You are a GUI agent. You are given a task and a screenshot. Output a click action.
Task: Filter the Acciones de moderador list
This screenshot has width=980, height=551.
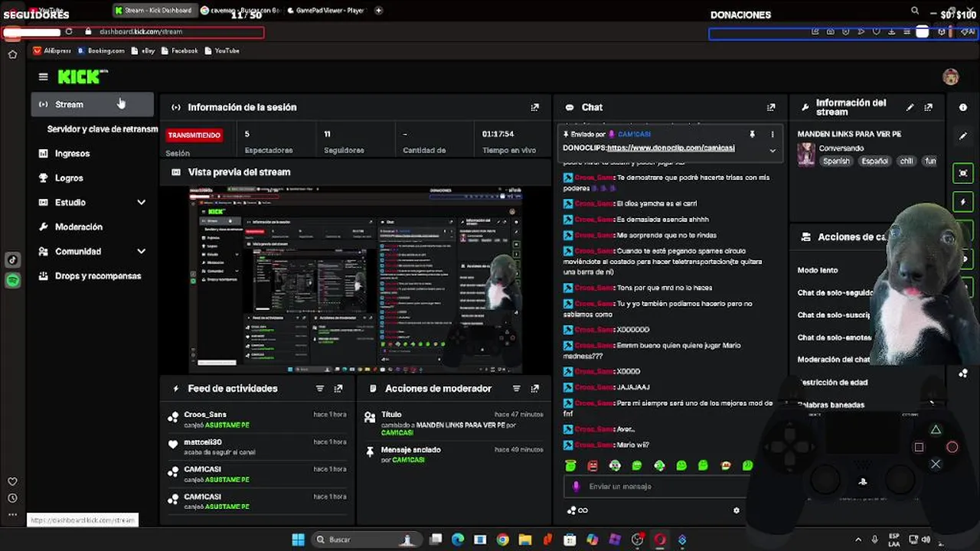(516, 389)
